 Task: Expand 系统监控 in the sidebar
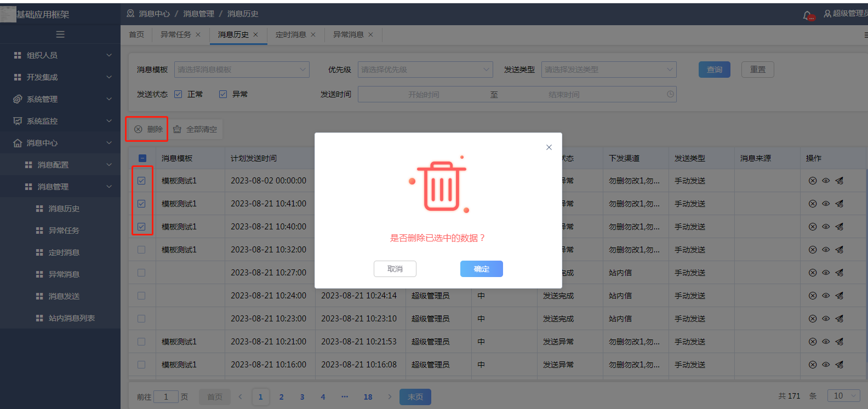coord(60,121)
